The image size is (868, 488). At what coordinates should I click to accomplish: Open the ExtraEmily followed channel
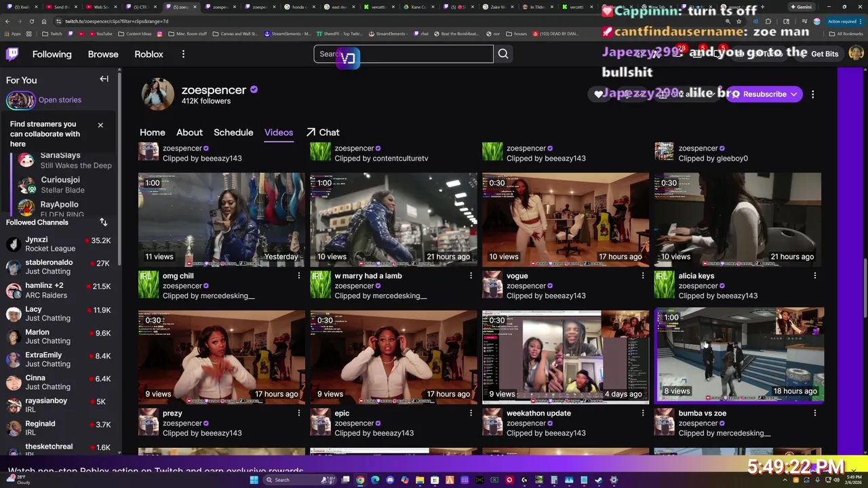(60, 359)
